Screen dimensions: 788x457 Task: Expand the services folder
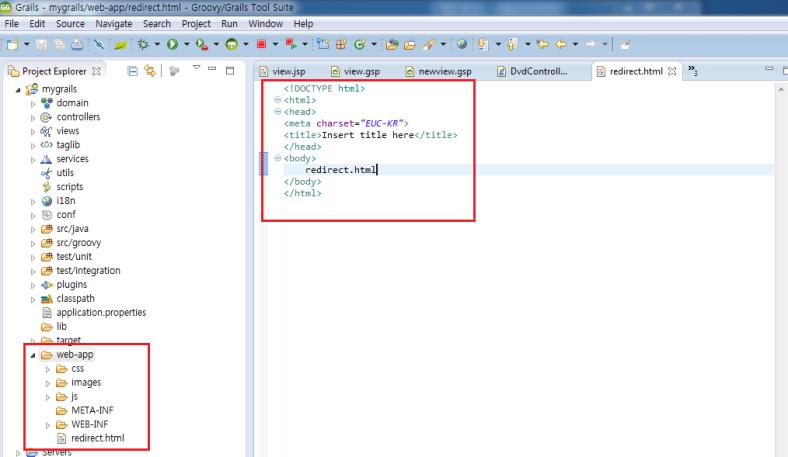pos(33,160)
